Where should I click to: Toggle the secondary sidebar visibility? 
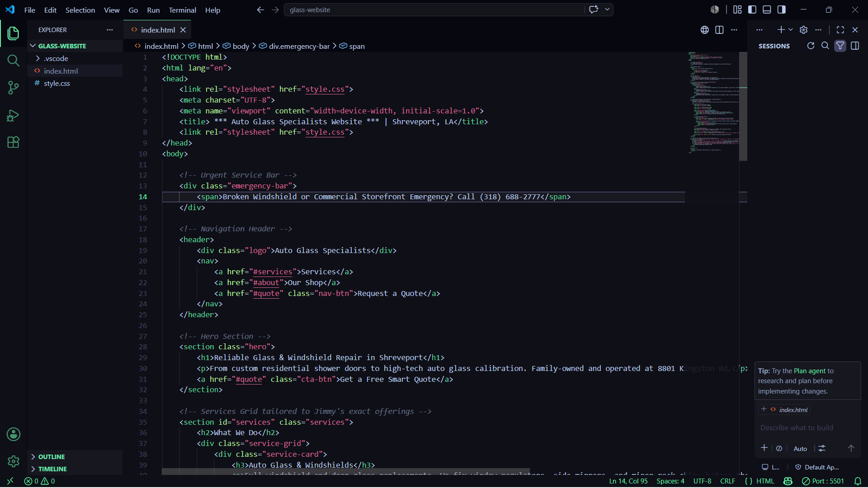[x=782, y=9]
